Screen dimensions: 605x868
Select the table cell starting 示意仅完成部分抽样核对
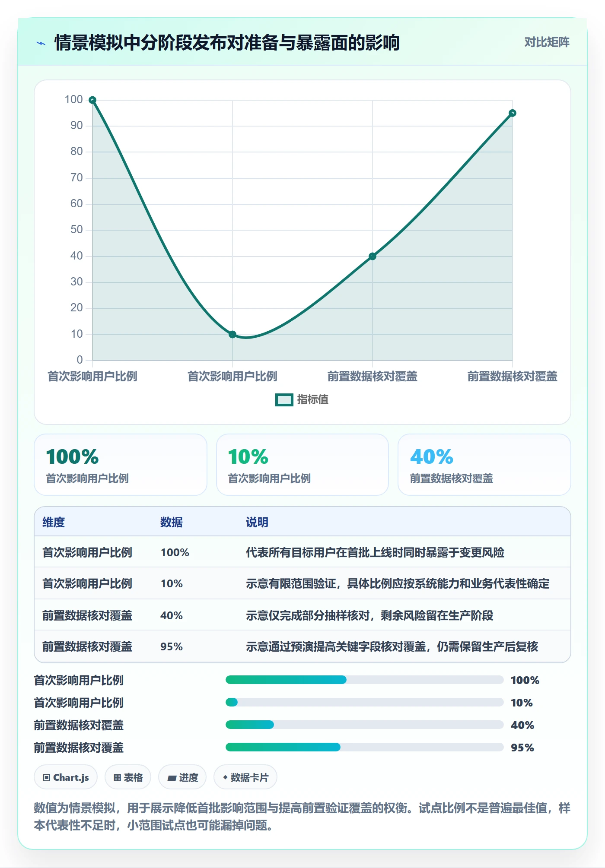pos(369,615)
